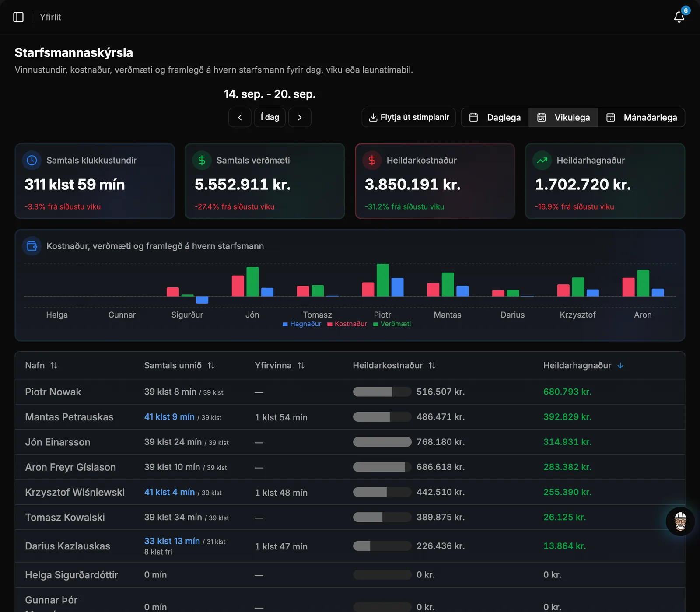Viewport: 700px width, 612px height.
Task: Sort by Nafn column arrows
Action: click(54, 365)
